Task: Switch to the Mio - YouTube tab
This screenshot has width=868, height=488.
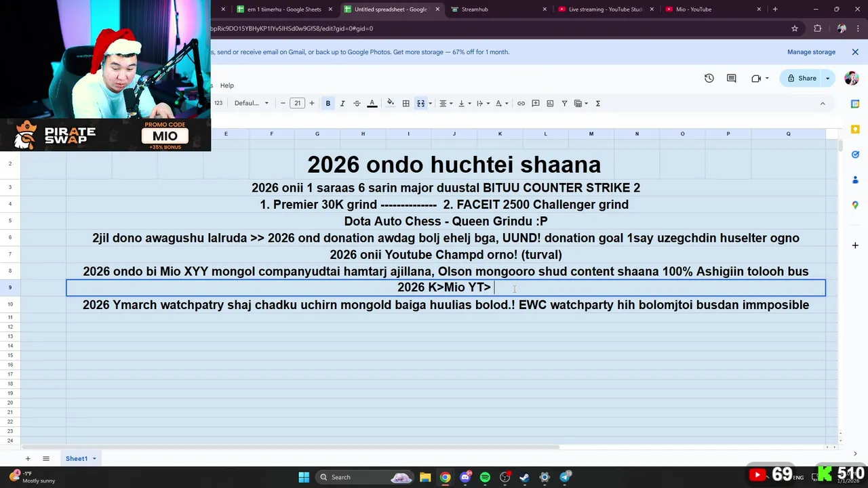Action: tap(712, 9)
